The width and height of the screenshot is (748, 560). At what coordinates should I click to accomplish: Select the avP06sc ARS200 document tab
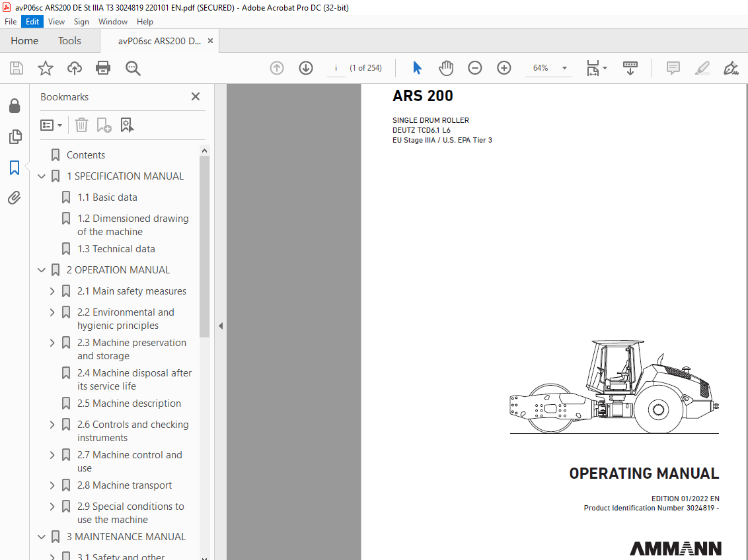point(159,41)
